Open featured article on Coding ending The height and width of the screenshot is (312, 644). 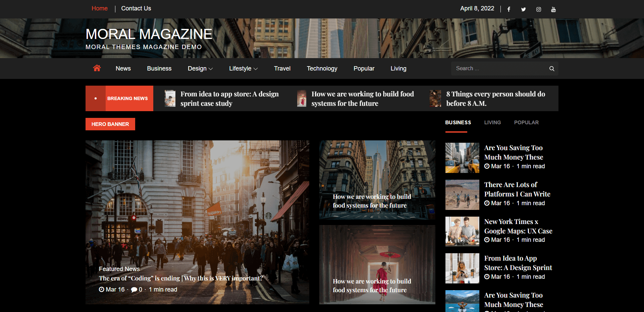click(x=181, y=278)
